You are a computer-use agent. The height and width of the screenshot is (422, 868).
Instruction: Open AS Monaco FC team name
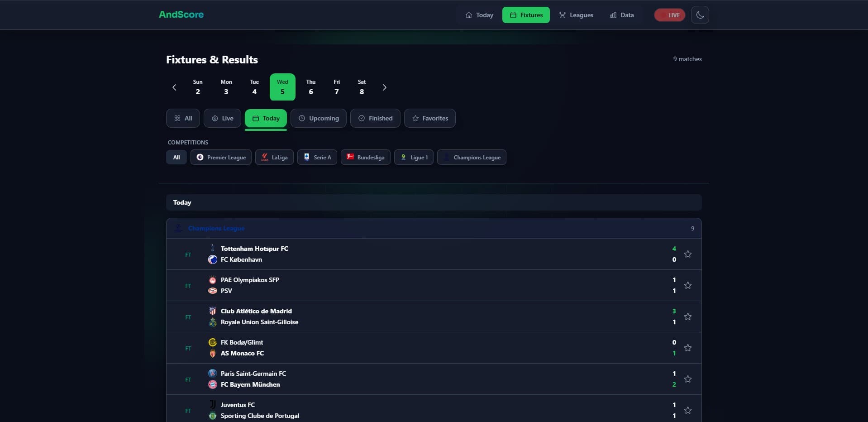point(242,353)
